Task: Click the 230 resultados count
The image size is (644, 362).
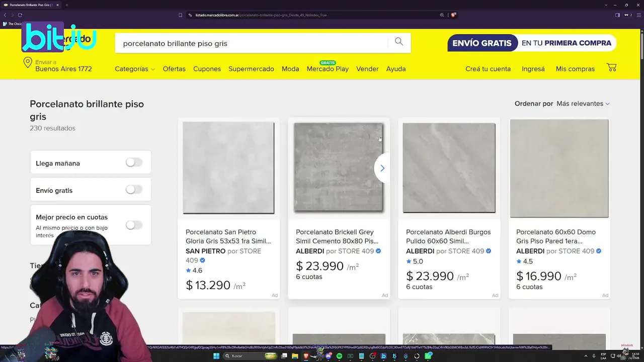Action: [x=52, y=128]
